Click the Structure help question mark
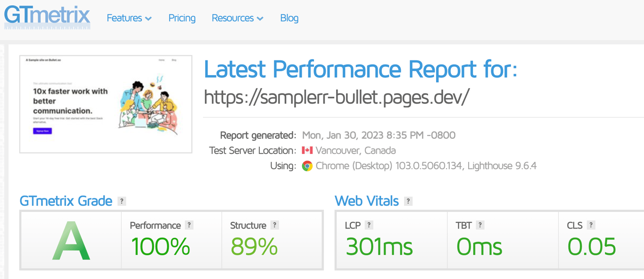The image size is (644, 279). 274,225
